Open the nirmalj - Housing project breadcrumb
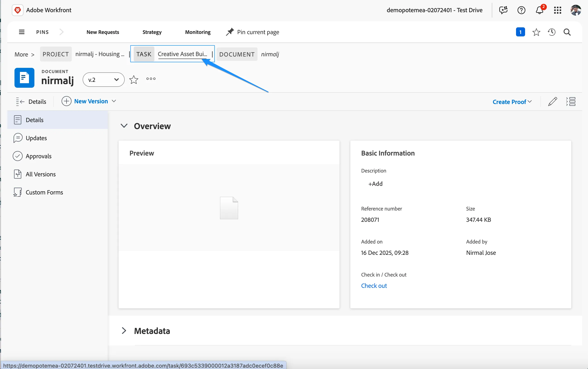 point(100,54)
